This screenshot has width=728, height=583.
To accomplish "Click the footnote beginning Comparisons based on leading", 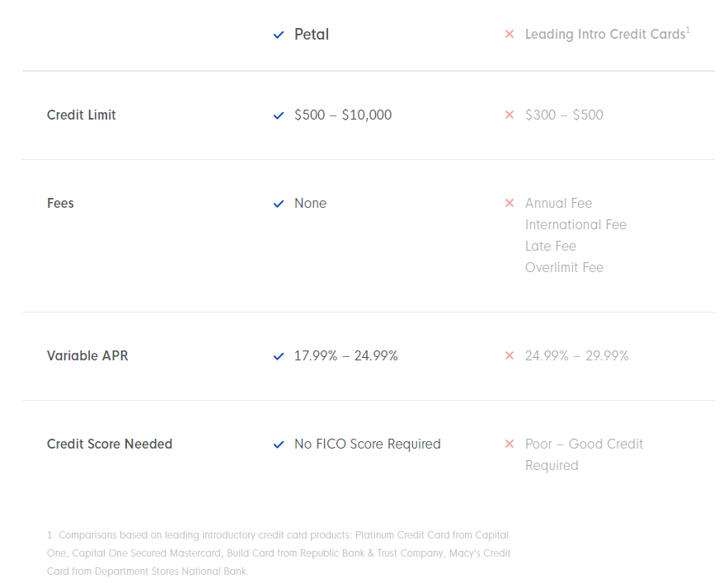I will click(279, 552).
